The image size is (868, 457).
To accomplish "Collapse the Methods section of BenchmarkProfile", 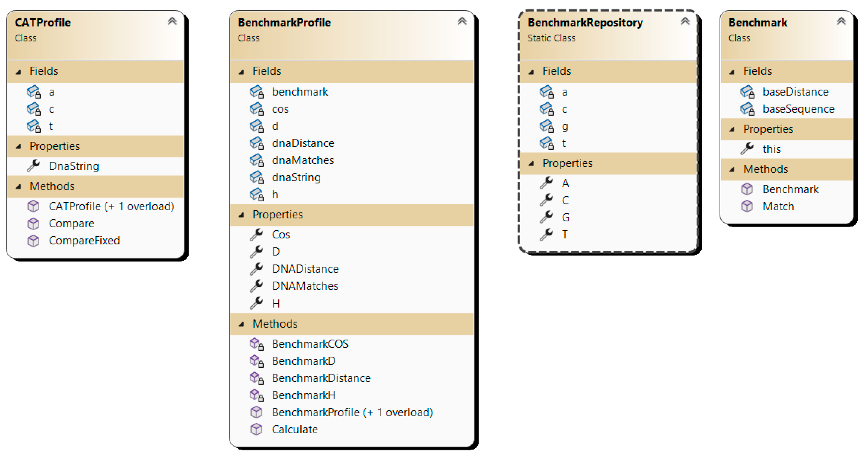I will (x=241, y=324).
